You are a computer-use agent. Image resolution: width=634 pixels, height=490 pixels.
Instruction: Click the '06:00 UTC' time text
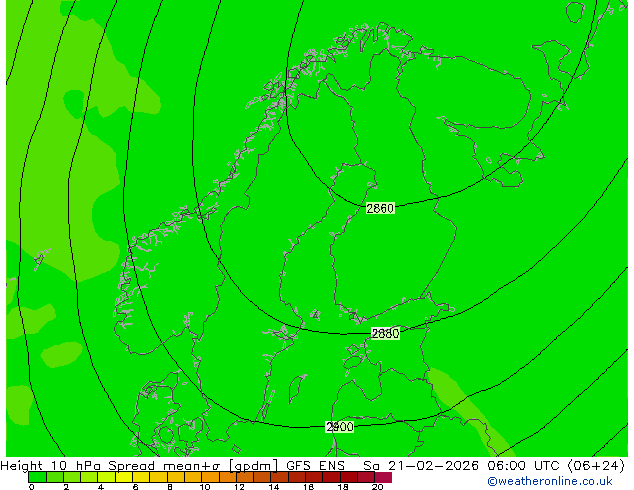pyautogui.click(x=525, y=465)
